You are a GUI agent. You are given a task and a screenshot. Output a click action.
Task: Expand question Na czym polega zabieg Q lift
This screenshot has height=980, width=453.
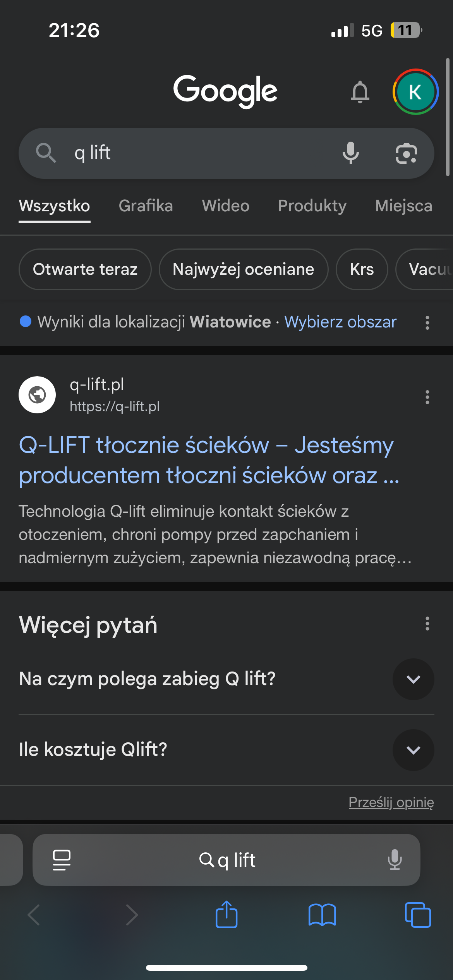click(413, 679)
